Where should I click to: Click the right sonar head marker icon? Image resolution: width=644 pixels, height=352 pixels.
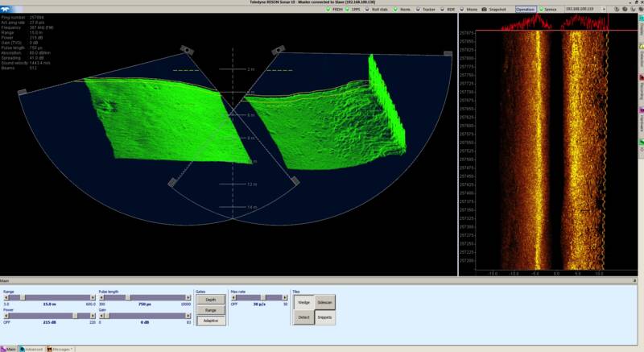click(x=277, y=50)
